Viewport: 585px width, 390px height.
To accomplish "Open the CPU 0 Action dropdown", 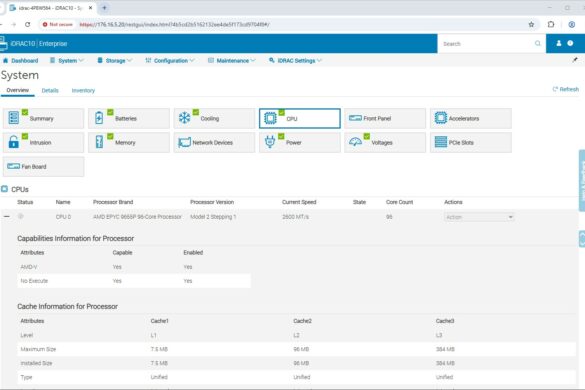I will point(479,217).
